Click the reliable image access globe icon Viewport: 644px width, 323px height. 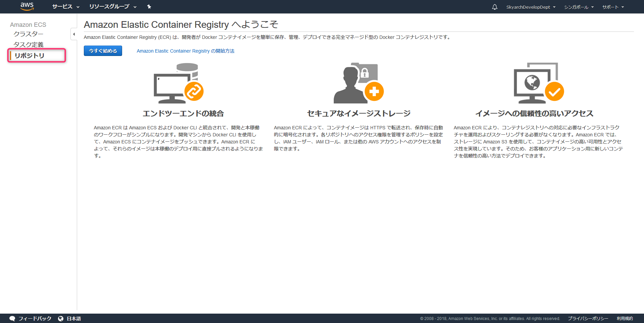pyautogui.click(x=539, y=83)
